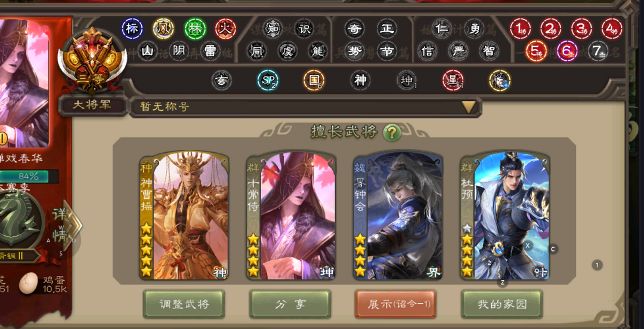The width and height of the screenshot is (644, 329).
Task: Click the red 星 badge
Action: pyautogui.click(x=453, y=80)
